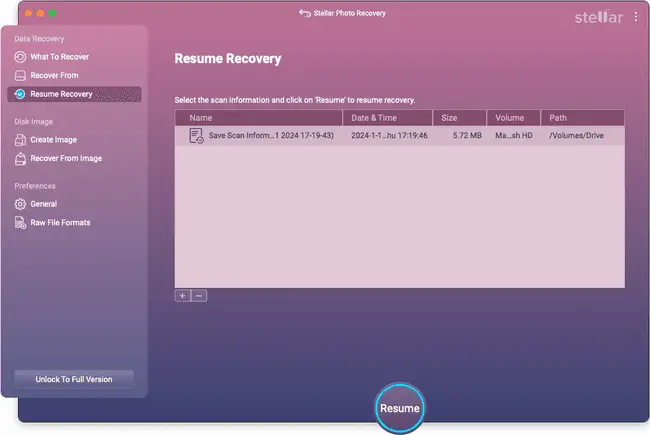Click the Raw File Formats icon
Image resolution: width=650 pixels, height=435 pixels.
pos(20,223)
